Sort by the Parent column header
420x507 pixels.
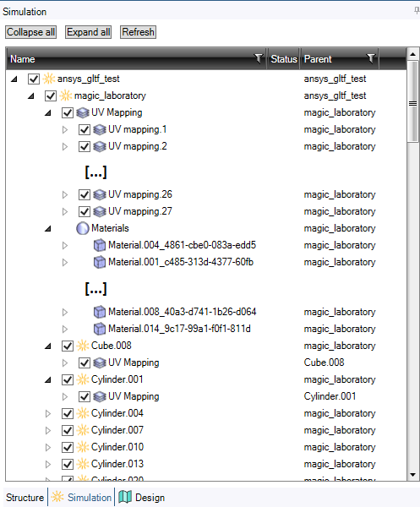(x=340, y=59)
